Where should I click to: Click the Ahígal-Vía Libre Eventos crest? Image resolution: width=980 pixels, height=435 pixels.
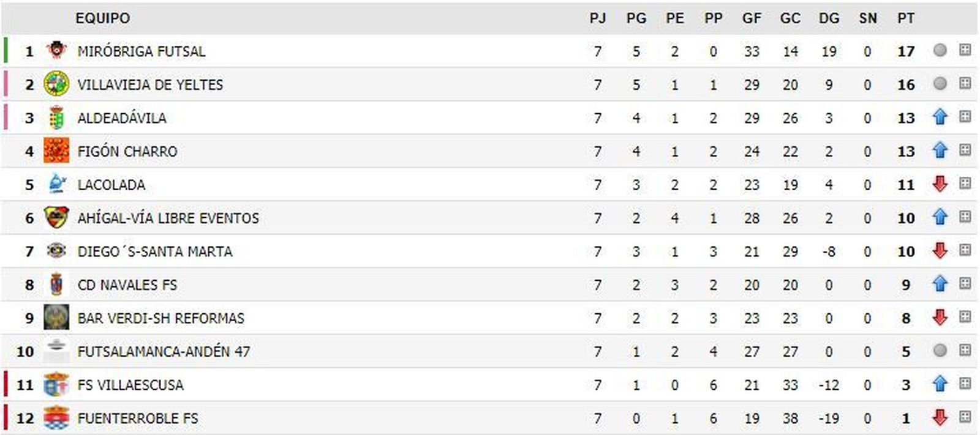(x=56, y=217)
